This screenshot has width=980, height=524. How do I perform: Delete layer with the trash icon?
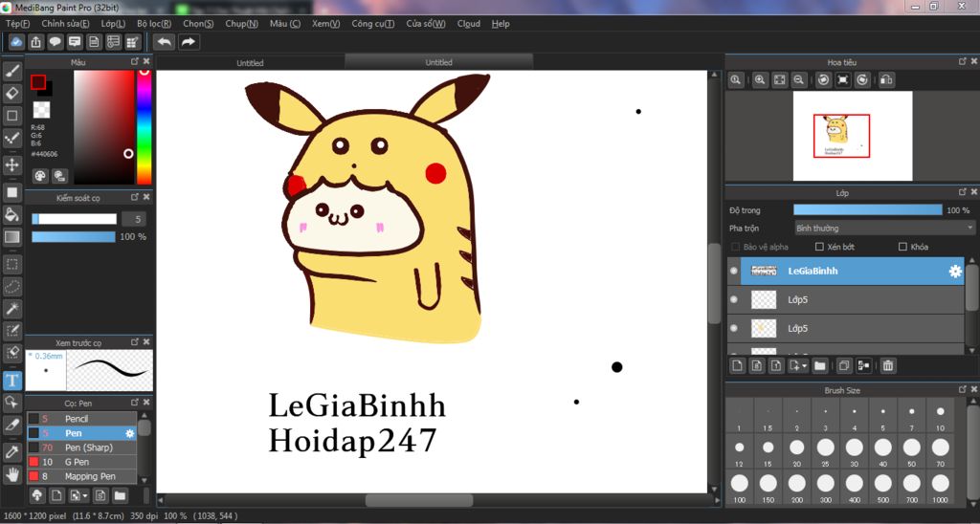888,366
